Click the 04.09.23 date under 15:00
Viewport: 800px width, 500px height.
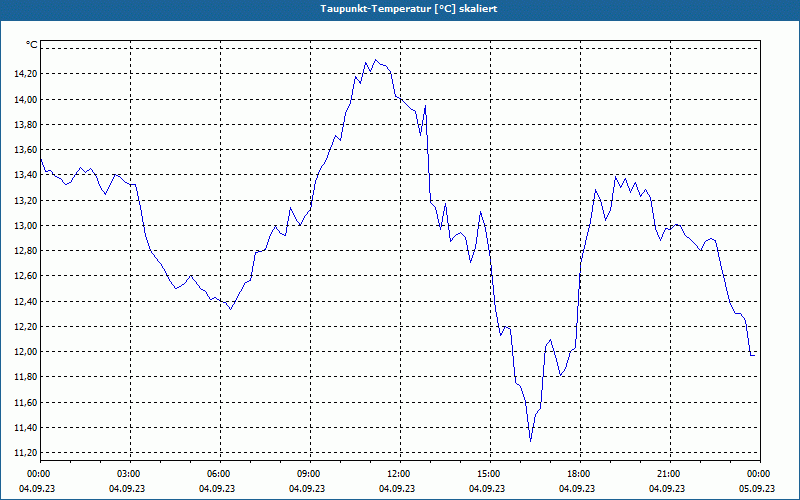(487, 489)
